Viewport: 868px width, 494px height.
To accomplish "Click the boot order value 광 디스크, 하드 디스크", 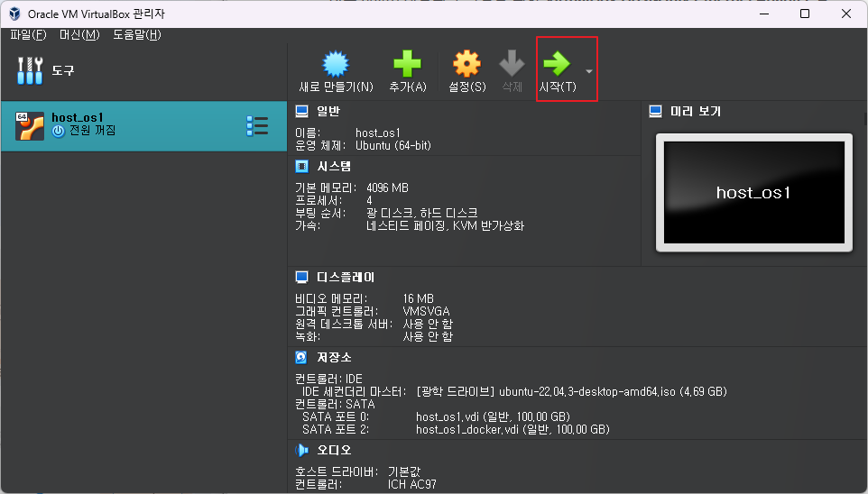I will [422, 213].
